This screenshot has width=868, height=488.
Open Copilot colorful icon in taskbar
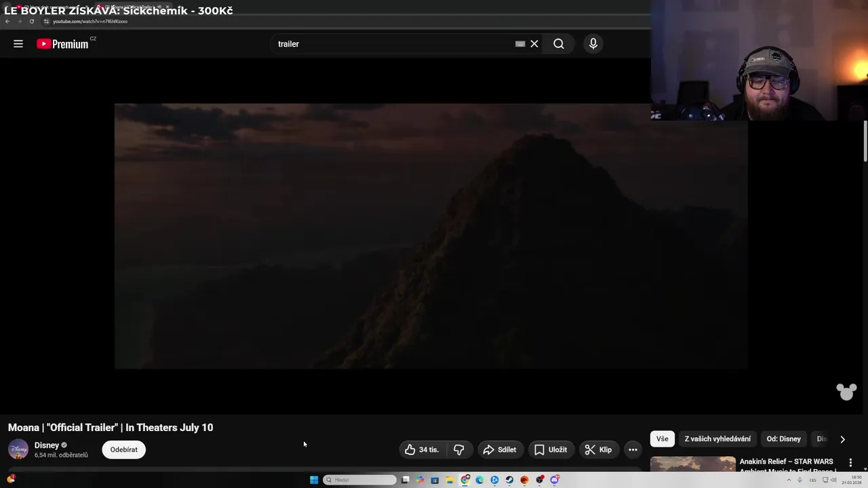[x=420, y=480]
